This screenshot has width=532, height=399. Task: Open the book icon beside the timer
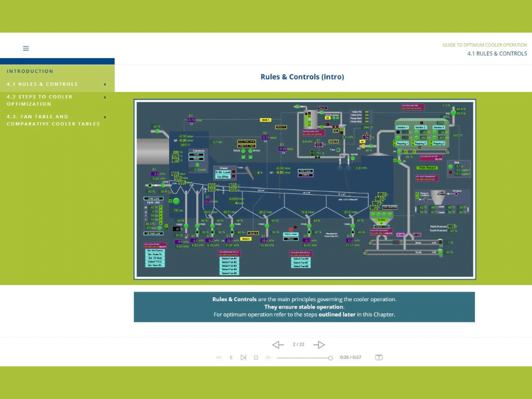[x=379, y=357]
